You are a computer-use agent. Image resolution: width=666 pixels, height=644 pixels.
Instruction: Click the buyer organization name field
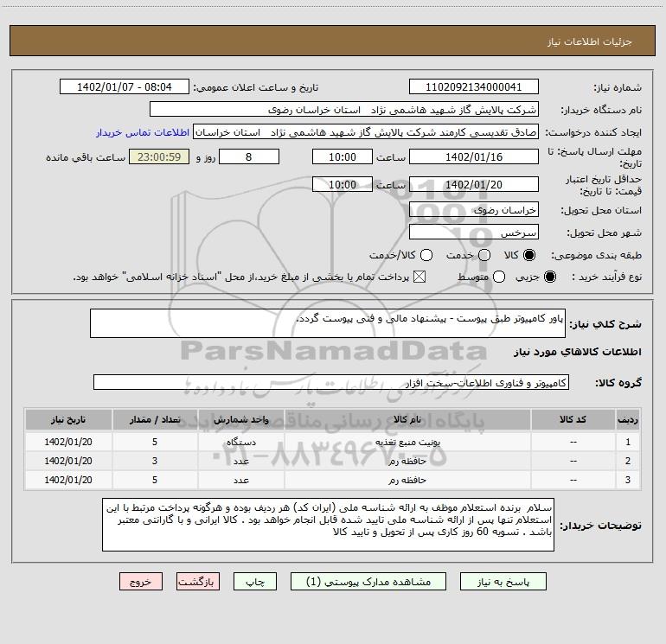pyautogui.click(x=344, y=110)
